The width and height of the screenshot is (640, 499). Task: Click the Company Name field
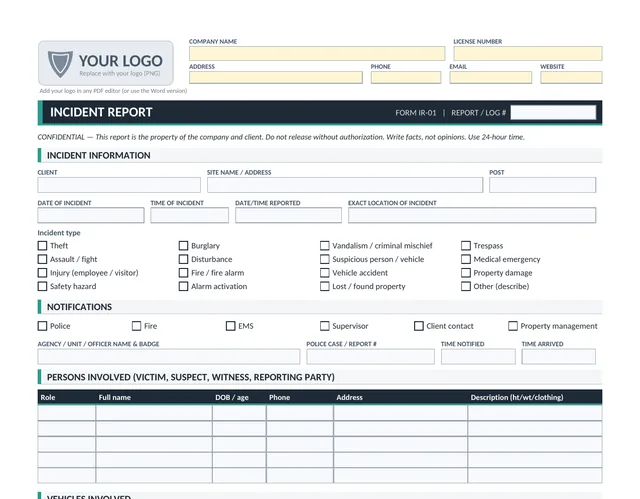pyautogui.click(x=317, y=53)
